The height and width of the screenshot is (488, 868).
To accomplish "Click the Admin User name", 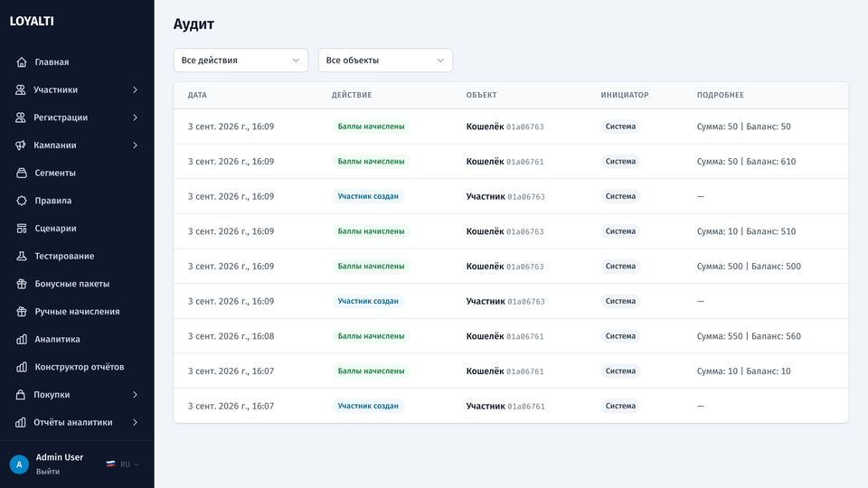I will pos(60,457).
